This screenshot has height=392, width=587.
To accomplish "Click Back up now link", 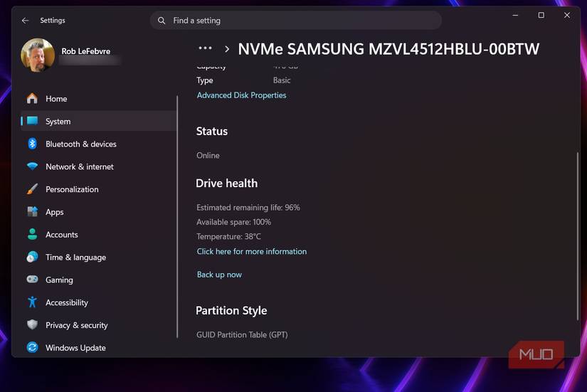I will 219,275.
